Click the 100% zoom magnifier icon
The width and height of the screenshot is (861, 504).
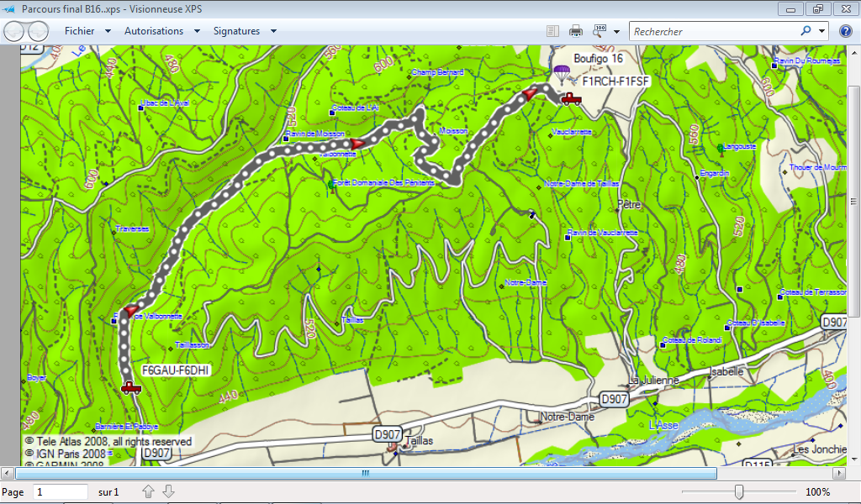point(600,31)
